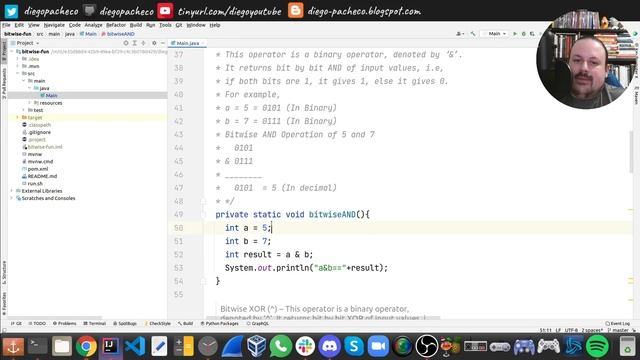Open Spotify from the dock
The image size is (640, 360).
click(x=597, y=347)
